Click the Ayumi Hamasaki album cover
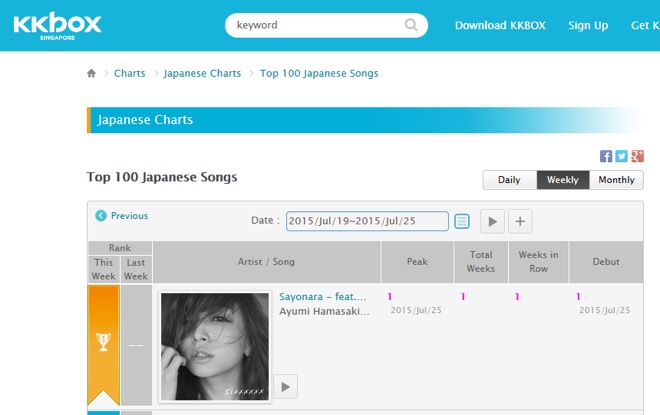660x415 pixels. click(x=215, y=346)
